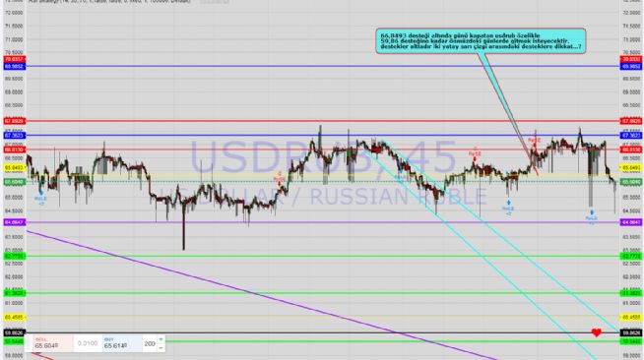Select the cyan Turkish text callout annotation
Screen dimensions: 644x360
click(481, 40)
